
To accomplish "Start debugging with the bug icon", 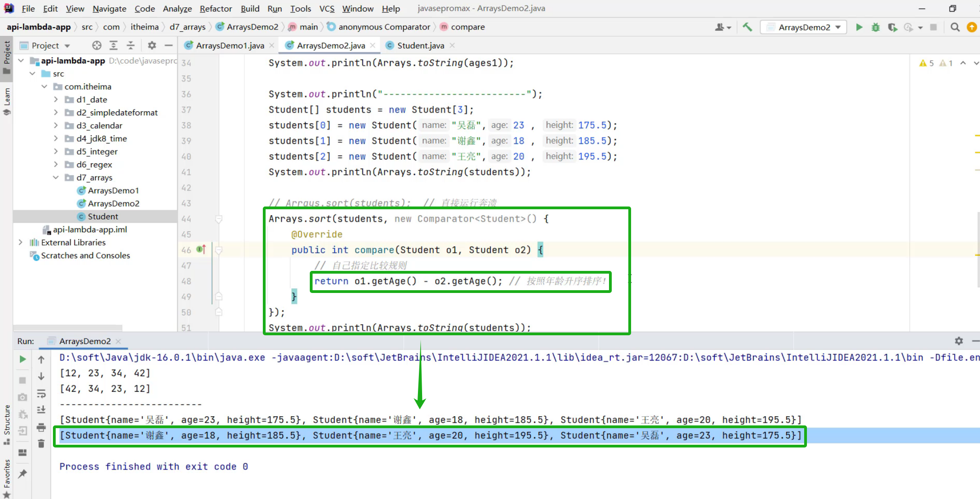I will pyautogui.click(x=876, y=27).
